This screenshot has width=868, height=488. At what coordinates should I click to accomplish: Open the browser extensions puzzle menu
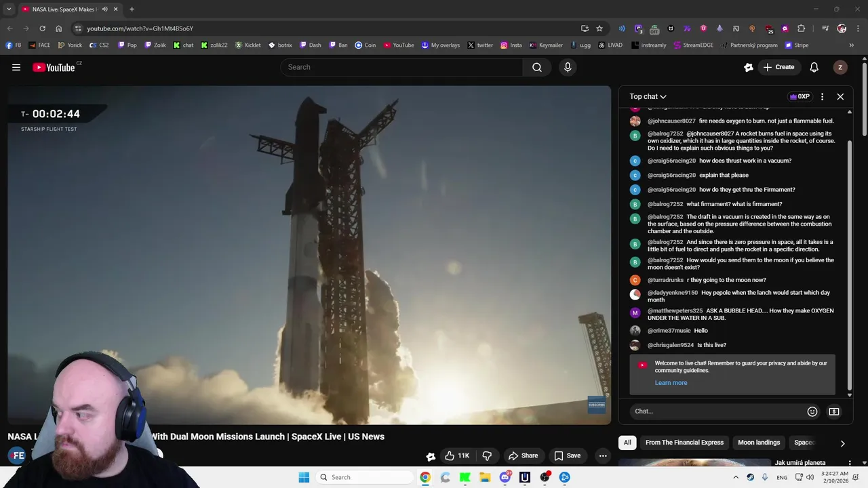point(802,28)
